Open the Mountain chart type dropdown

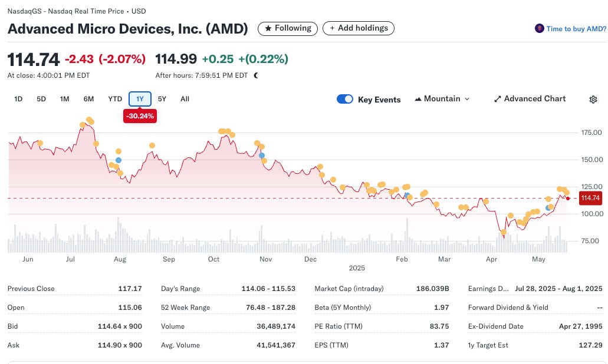tap(442, 99)
